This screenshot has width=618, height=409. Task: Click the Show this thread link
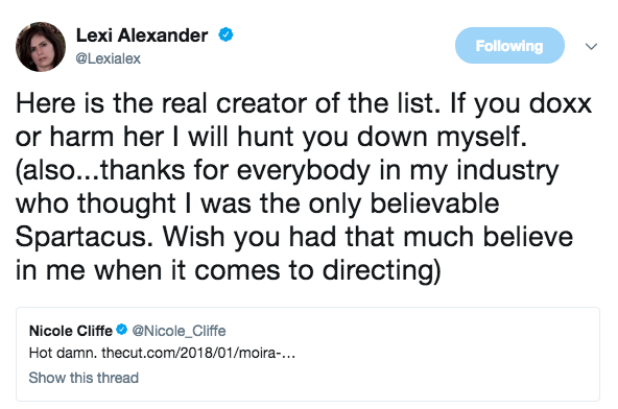[83, 378]
